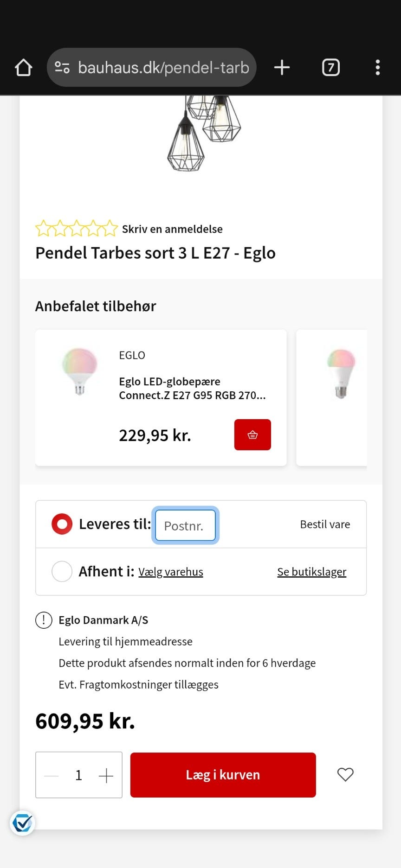
Task: Click 'Skriv en anmeldelse' review link
Action: click(x=172, y=229)
